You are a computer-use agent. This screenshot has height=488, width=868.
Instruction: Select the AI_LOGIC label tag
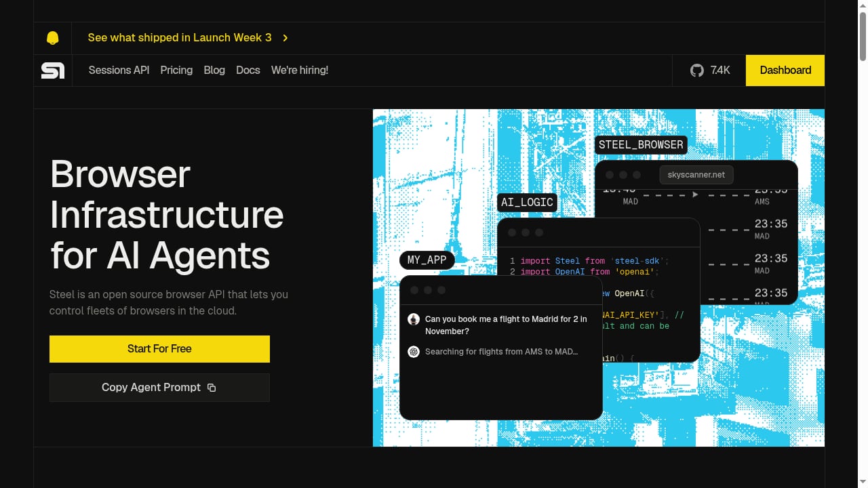coord(527,203)
